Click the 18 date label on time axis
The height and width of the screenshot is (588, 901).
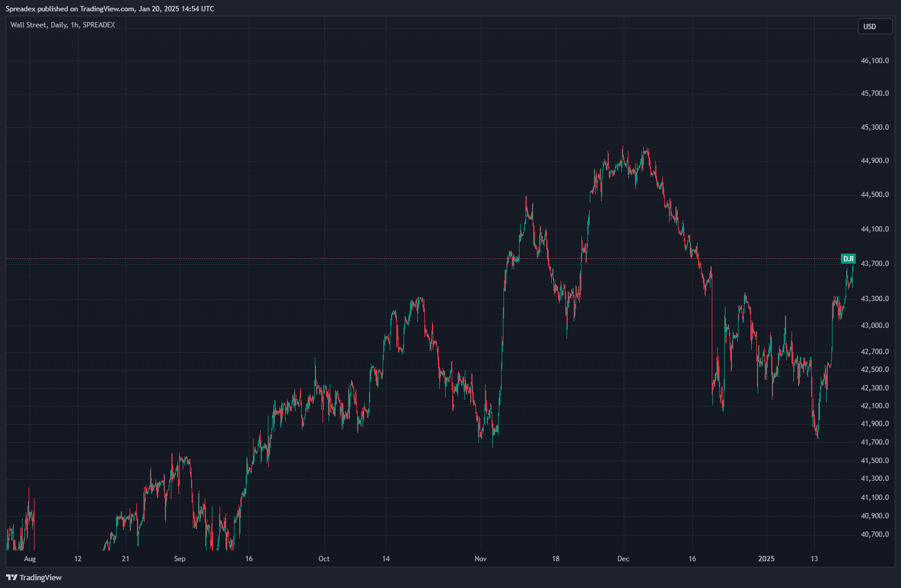(556, 559)
